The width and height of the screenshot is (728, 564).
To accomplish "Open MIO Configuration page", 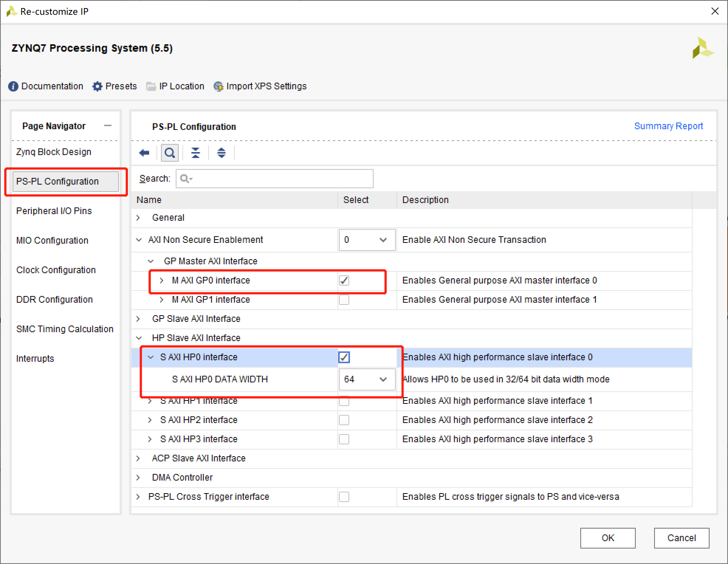I will click(52, 241).
